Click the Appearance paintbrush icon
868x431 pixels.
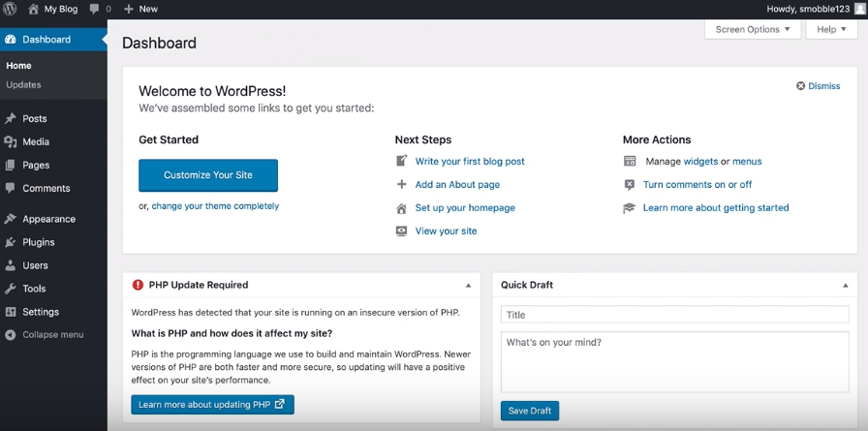pyautogui.click(x=11, y=219)
